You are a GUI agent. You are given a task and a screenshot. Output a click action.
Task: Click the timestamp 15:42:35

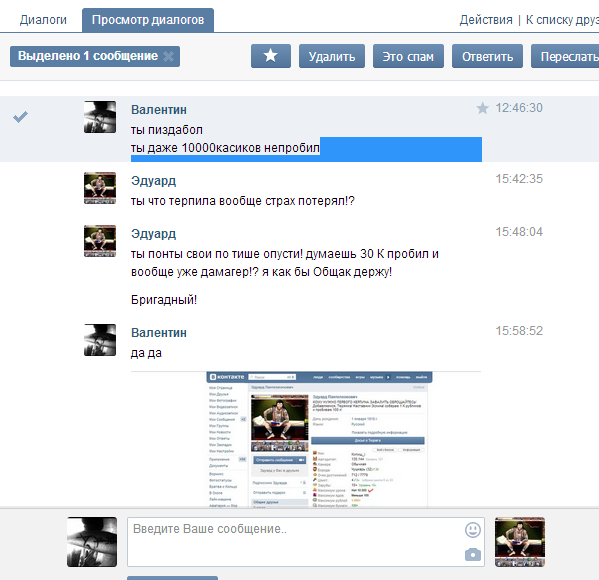coord(519,179)
